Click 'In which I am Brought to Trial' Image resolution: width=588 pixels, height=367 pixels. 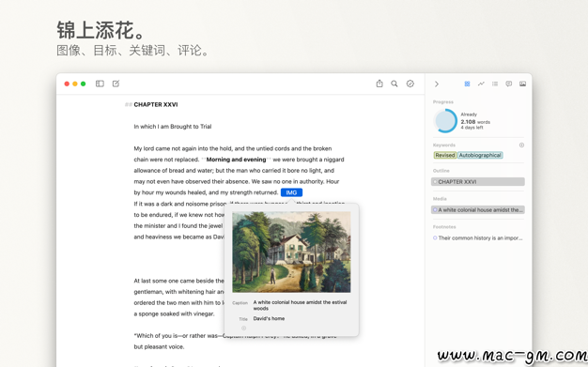(x=173, y=127)
